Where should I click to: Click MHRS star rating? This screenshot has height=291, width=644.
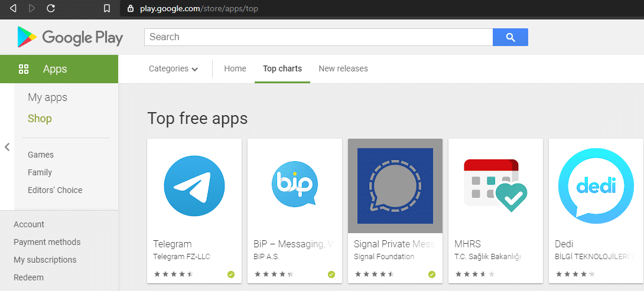pos(475,274)
